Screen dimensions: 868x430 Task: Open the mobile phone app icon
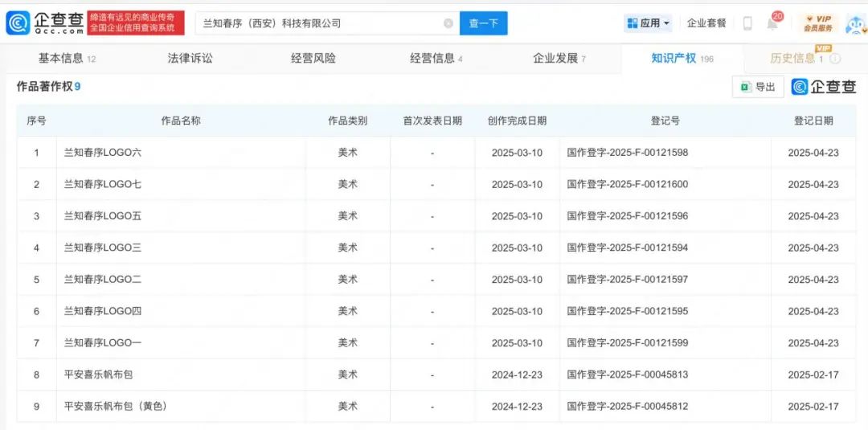click(x=747, y=23)
